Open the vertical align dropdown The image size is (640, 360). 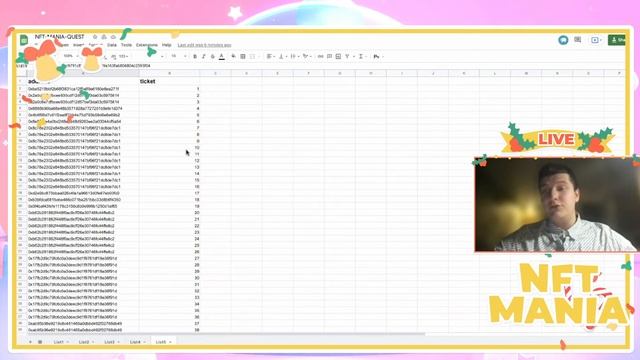pos(282,56)
